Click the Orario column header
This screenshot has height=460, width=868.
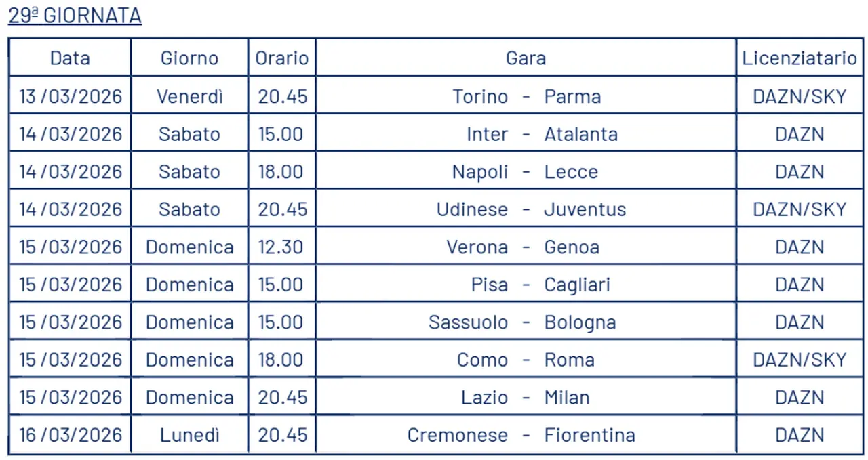(281, 58)
